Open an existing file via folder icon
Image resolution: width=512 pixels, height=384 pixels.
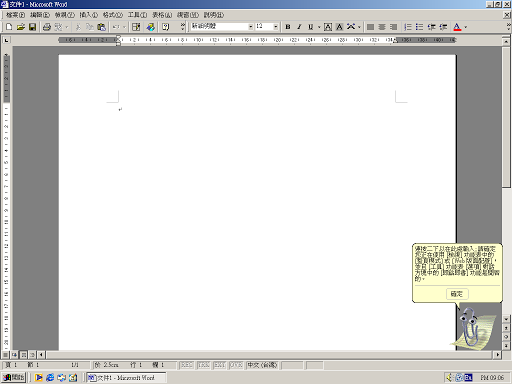tap(21, 27)
